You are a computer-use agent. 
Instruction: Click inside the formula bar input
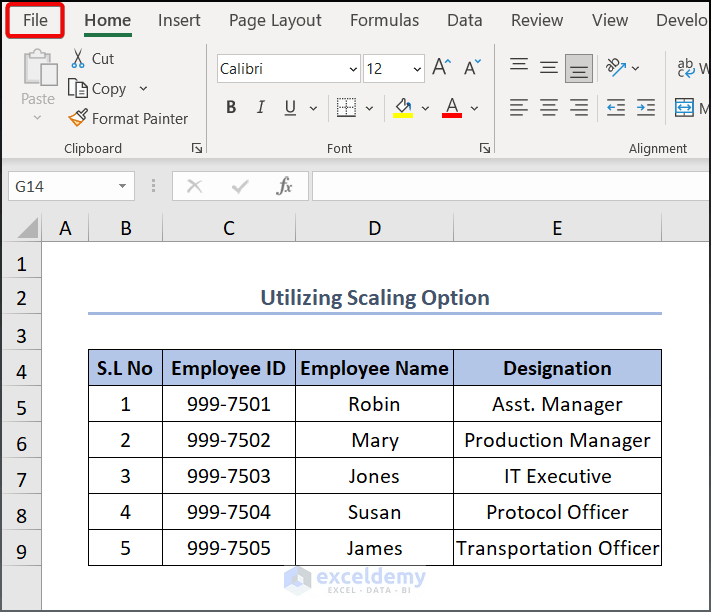pos(511,186)
